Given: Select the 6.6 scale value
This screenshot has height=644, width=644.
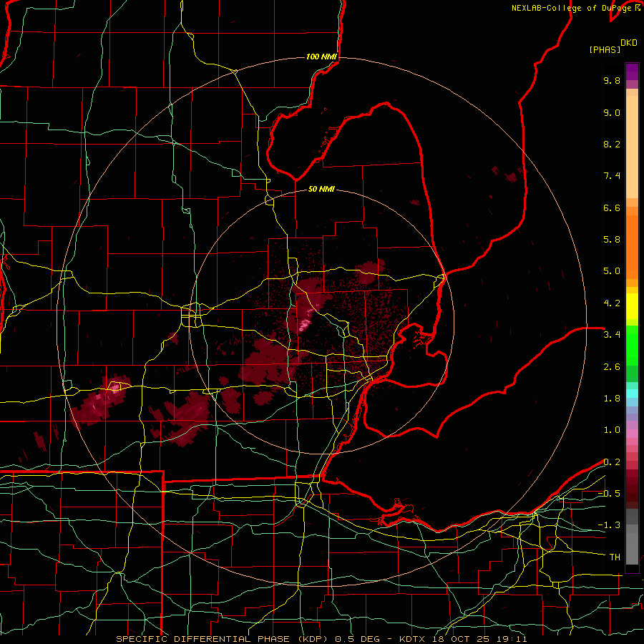Looking at the screenshot, I should (x=612, y=208).
